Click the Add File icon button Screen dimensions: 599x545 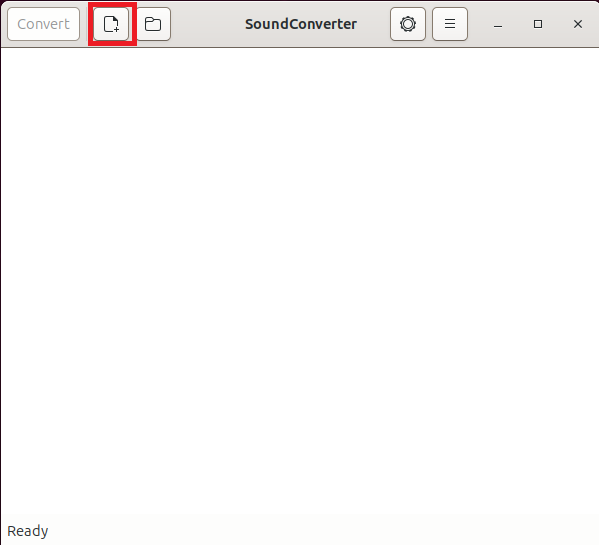[x=111, y=24]
